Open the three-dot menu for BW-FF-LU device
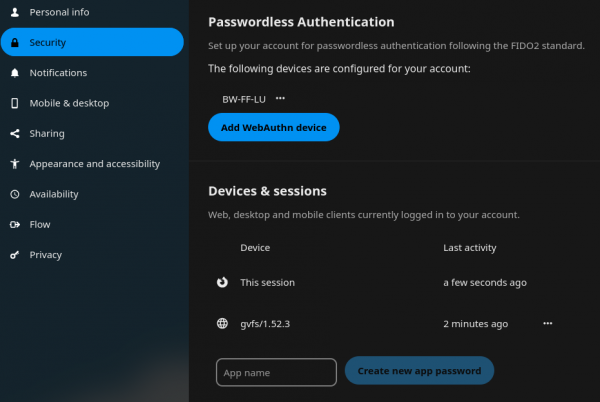The width and height of the screenshot is (600, 402). point(280,99)
